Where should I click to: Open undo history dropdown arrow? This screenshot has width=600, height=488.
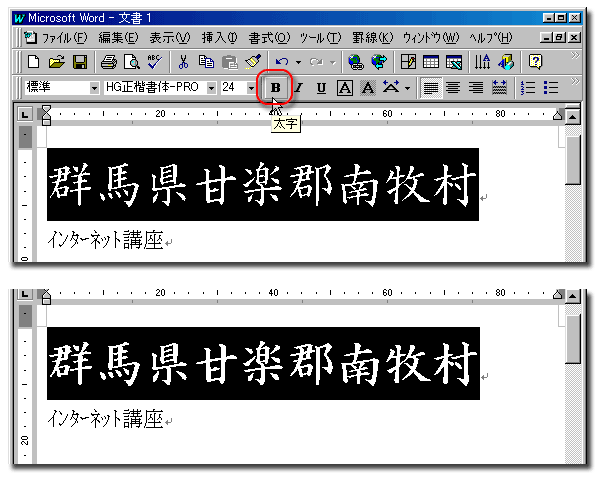pos(298,62)
